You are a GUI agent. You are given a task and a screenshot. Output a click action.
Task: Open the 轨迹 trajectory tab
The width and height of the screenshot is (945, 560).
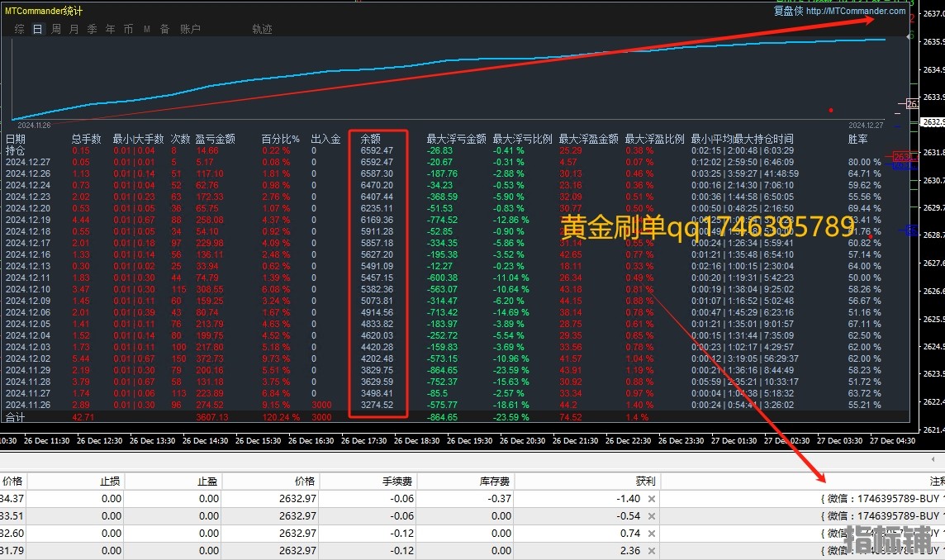tap(262, 29)
